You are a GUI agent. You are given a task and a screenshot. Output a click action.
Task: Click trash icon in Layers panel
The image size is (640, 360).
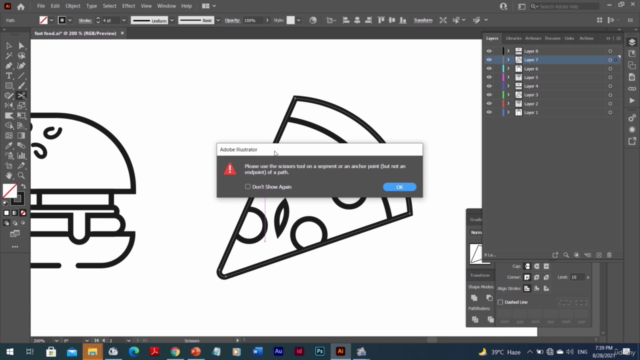click(x=609, y=255)
